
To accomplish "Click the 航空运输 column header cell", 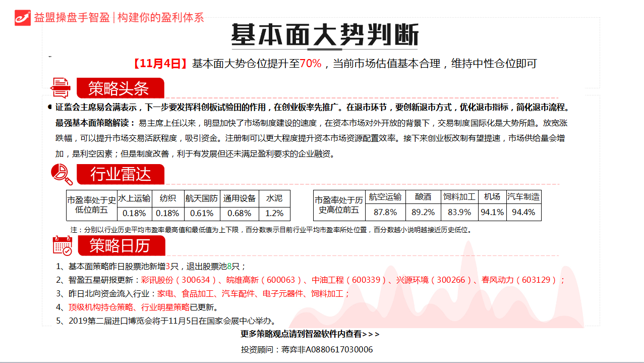I will coord(385,197).
